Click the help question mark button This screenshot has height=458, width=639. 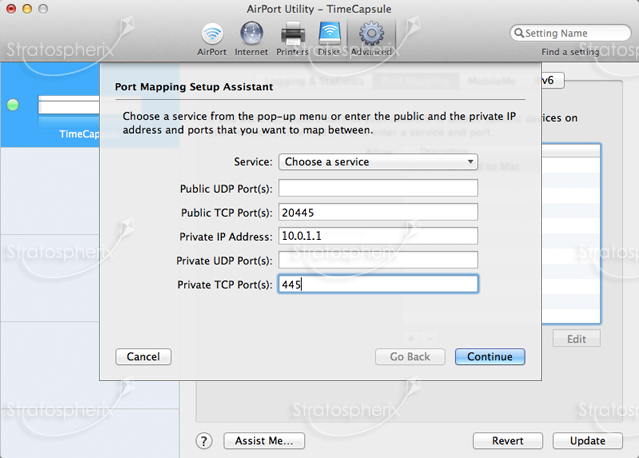tap(204, 440)
